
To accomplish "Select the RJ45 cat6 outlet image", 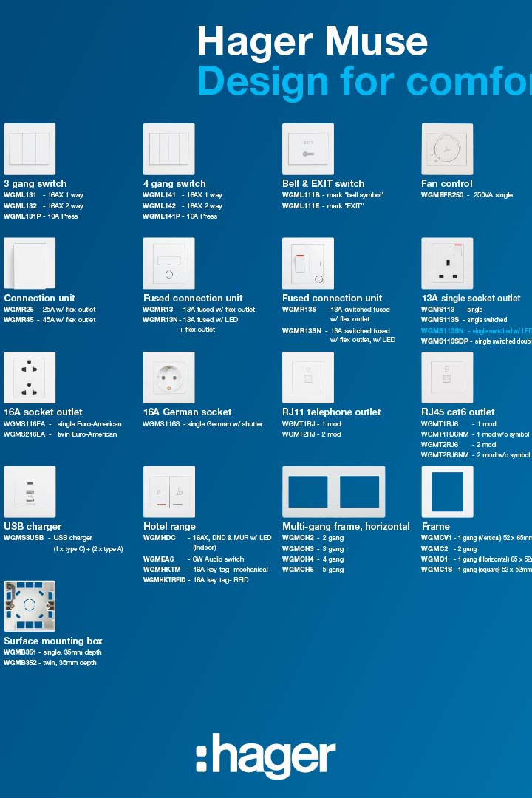I will coord(447,378).
